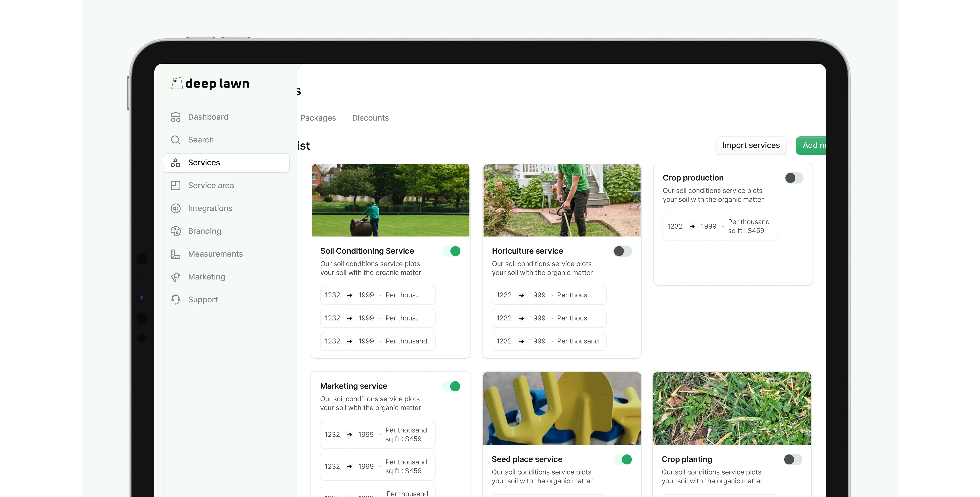The width and height of the screenshot is (980, 497).
Task: Click the Horiculture service title
Action: tap(527, 251)
